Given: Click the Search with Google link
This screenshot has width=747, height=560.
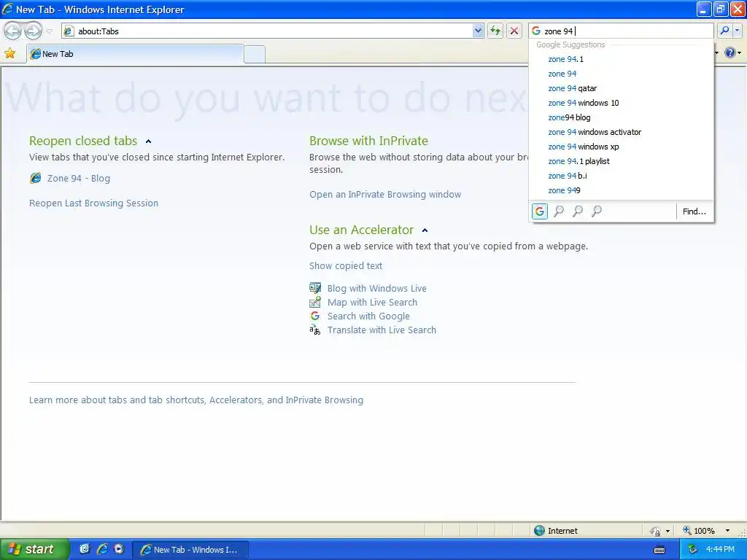Looking at the screenshot, I should pyautogui.click(x=368, y=316).
